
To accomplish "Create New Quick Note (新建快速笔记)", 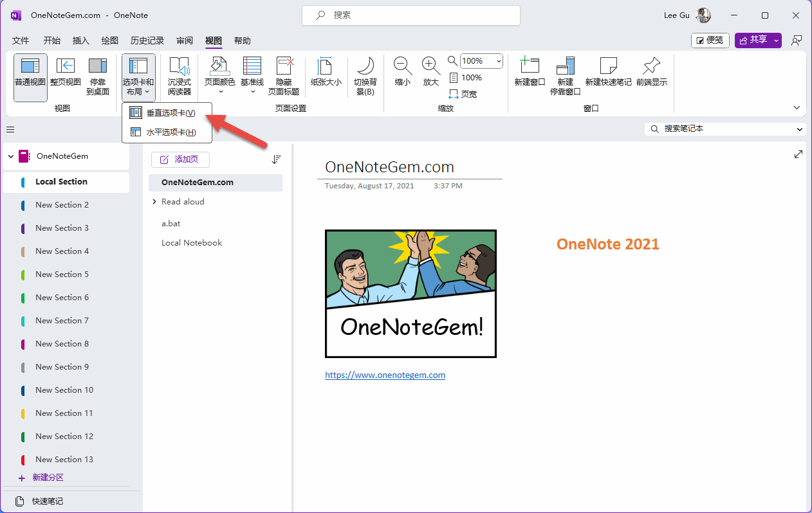I will 608,71.
